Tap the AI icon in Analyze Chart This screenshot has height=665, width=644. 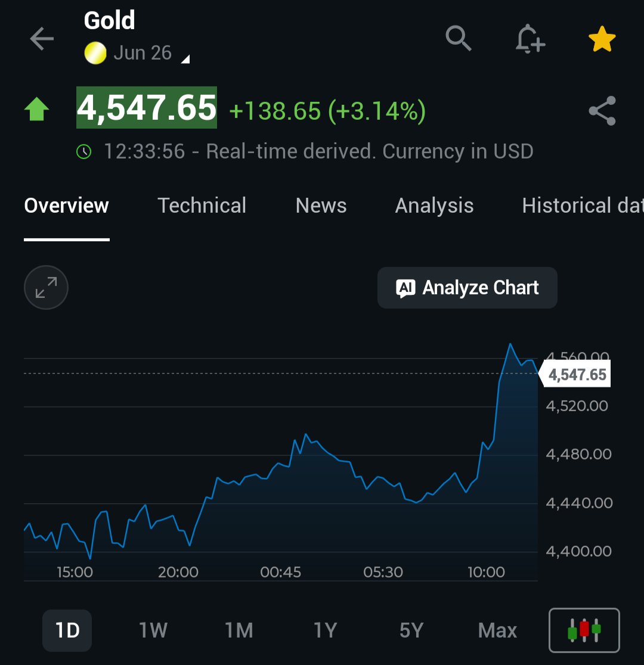[405, 288]
